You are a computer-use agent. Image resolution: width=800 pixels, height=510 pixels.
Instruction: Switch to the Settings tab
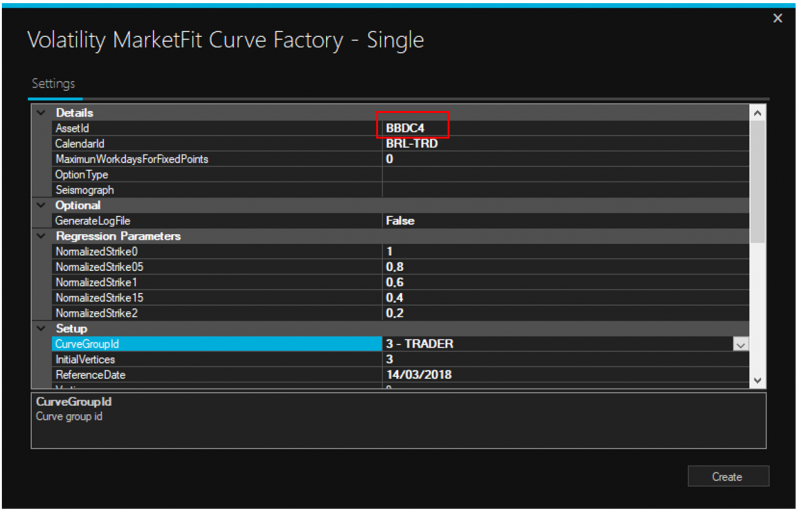pyautogui.click(x=53, y=84)
